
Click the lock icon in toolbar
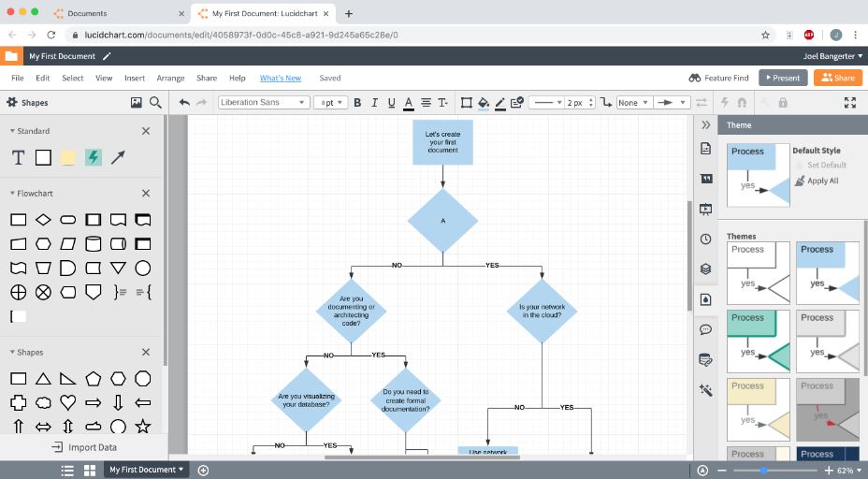pos(783,103)
